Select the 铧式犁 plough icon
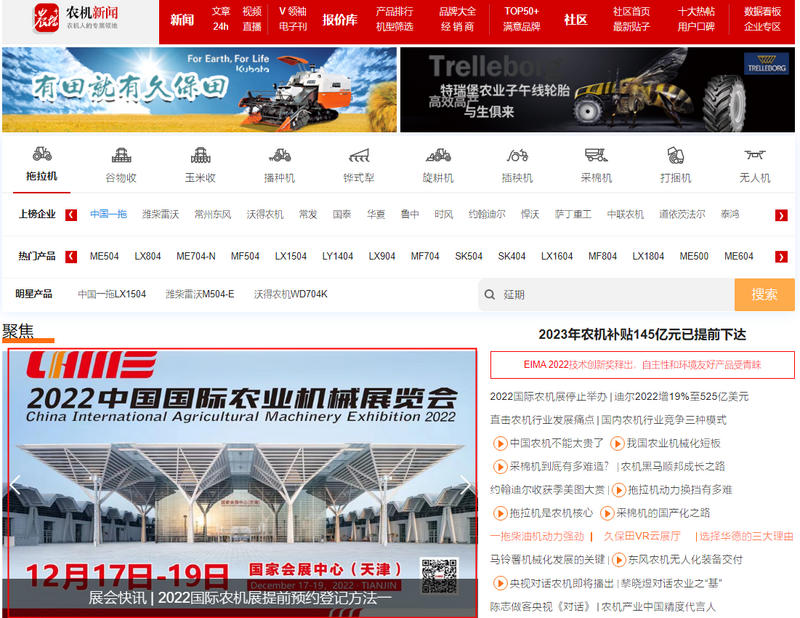 click(x=359, y=155)
